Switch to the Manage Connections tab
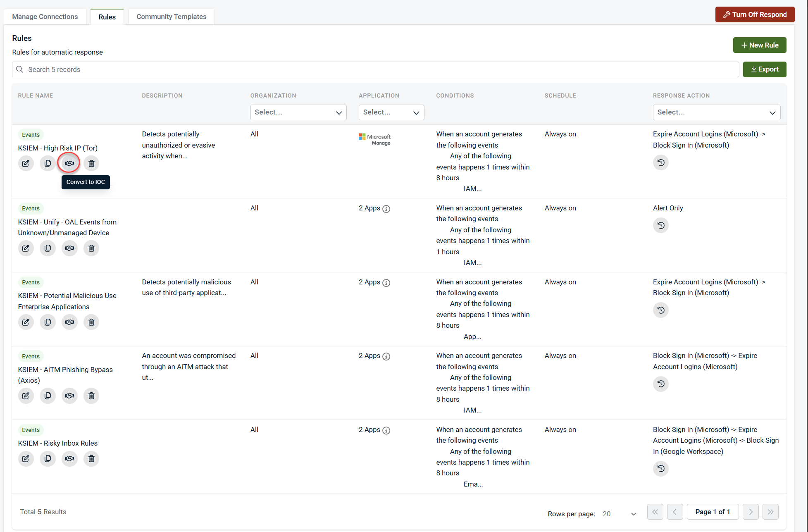 point(45,17)
